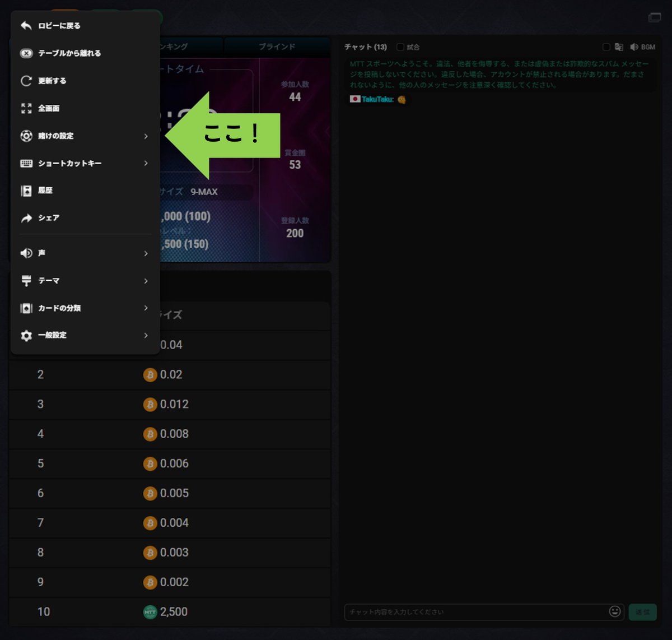
Task: Click the 9-MAX table size label
Action: (x=204, y=192)
